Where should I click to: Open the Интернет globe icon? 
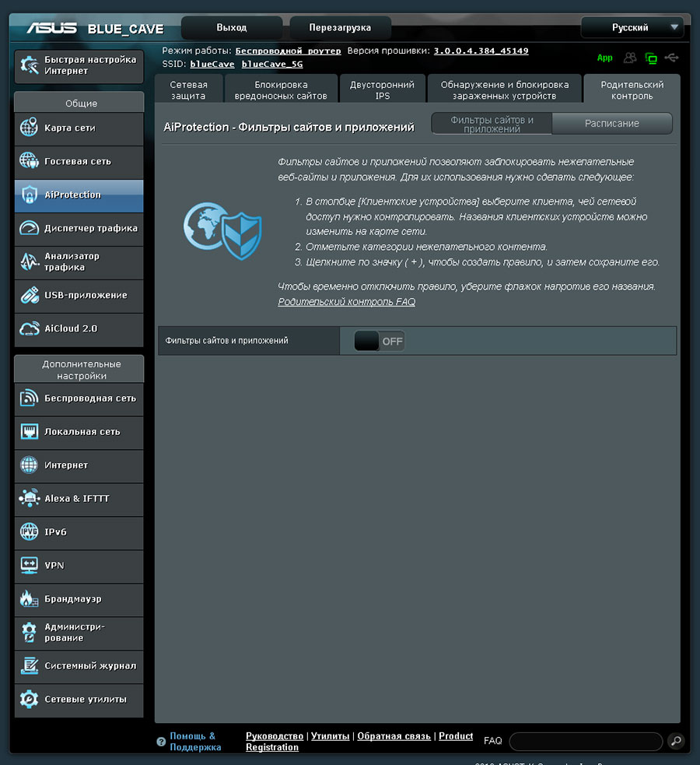30,465
